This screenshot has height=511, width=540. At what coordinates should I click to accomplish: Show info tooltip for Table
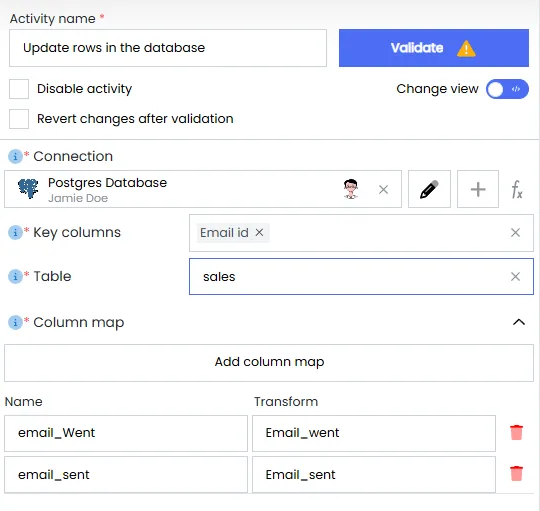coord(15,276)
